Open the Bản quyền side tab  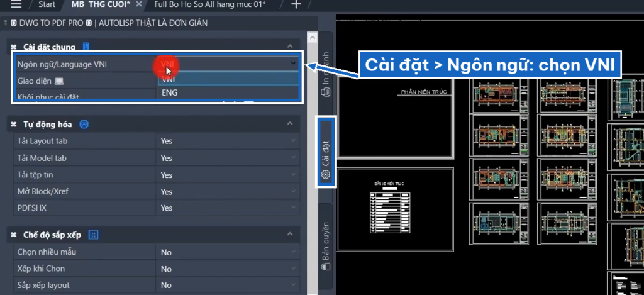click(326, 246)
